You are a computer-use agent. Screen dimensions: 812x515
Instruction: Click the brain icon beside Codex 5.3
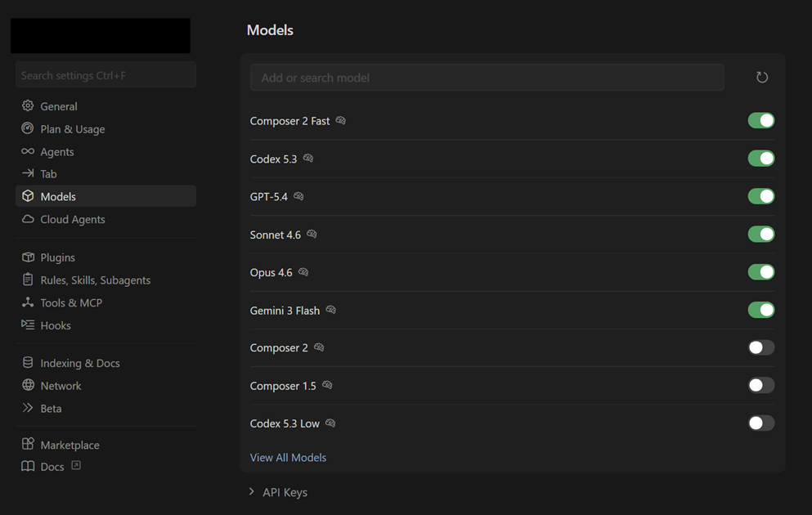tap(308, 159)
